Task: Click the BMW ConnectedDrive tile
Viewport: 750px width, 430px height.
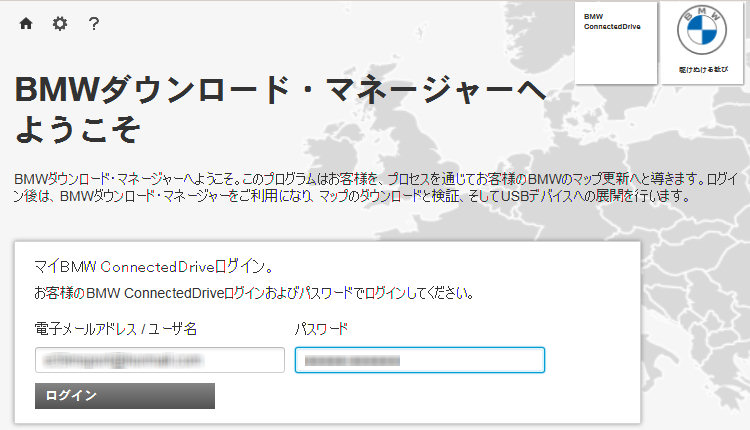Action: pos(616,43)
